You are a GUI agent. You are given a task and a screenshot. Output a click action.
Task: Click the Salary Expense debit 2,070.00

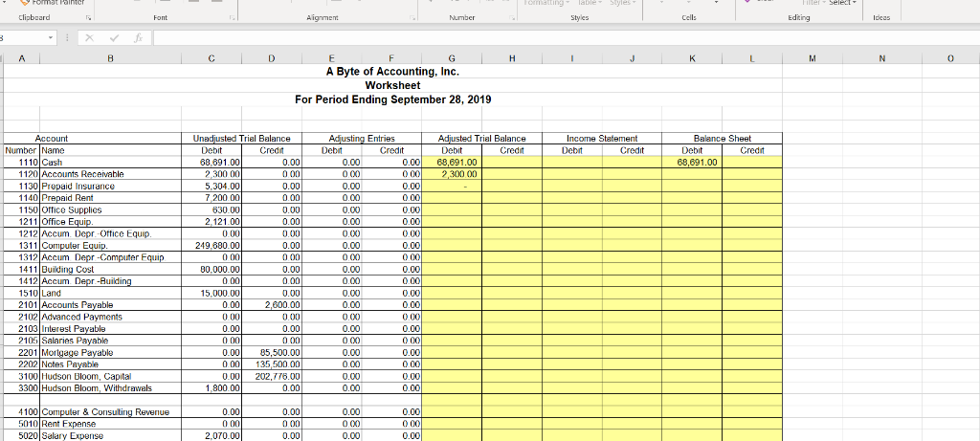[x=212, y=436]
